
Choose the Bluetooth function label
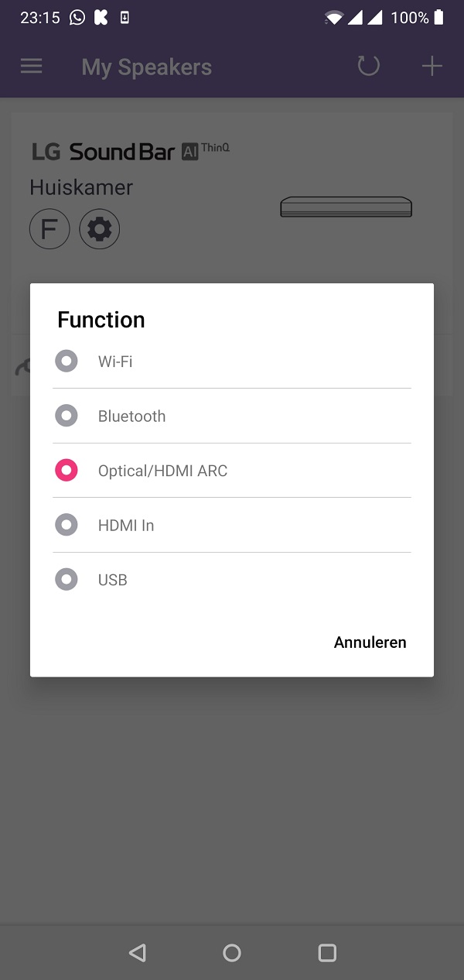click(131, 416)
